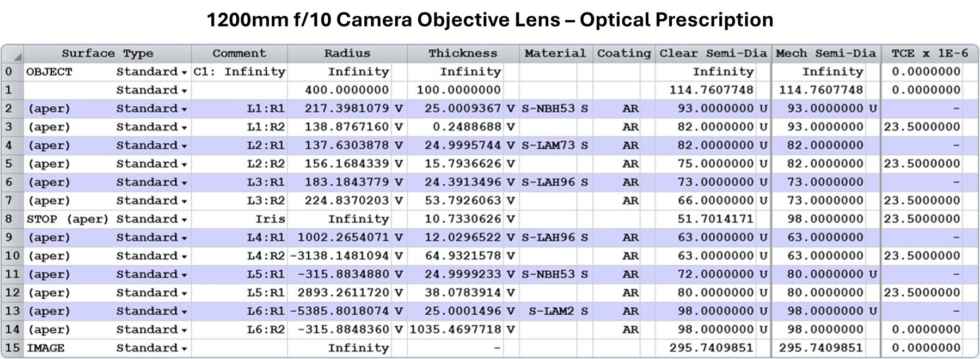
Task: Open Surface Type dropdown for surface 2
Action: pos(185,109)
